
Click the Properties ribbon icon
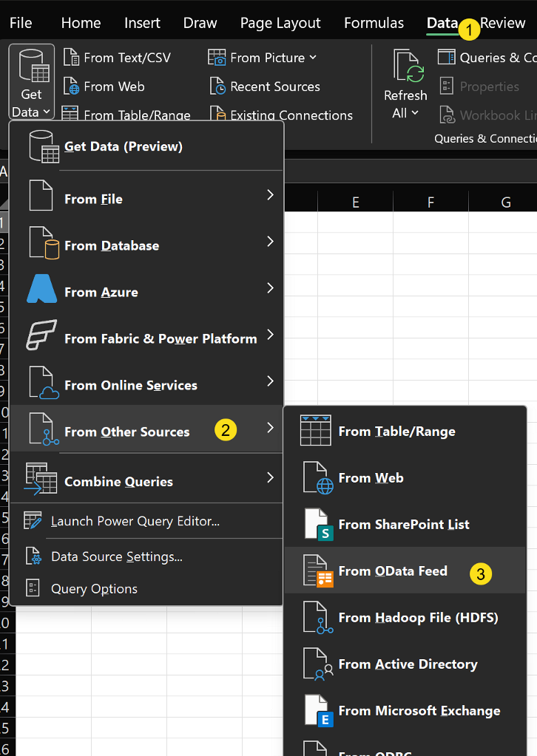(x=446, y=86)
